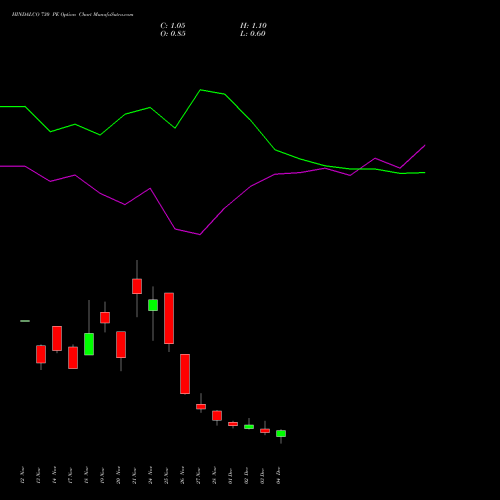Click the '18 Nov' date axis label

pos(86,475)
